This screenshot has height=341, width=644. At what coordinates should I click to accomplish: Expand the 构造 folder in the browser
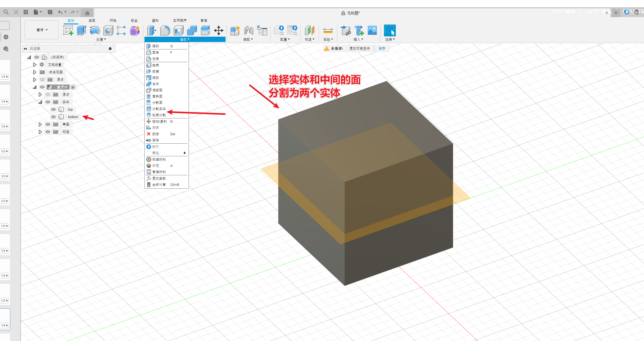[x=40, y=132]
